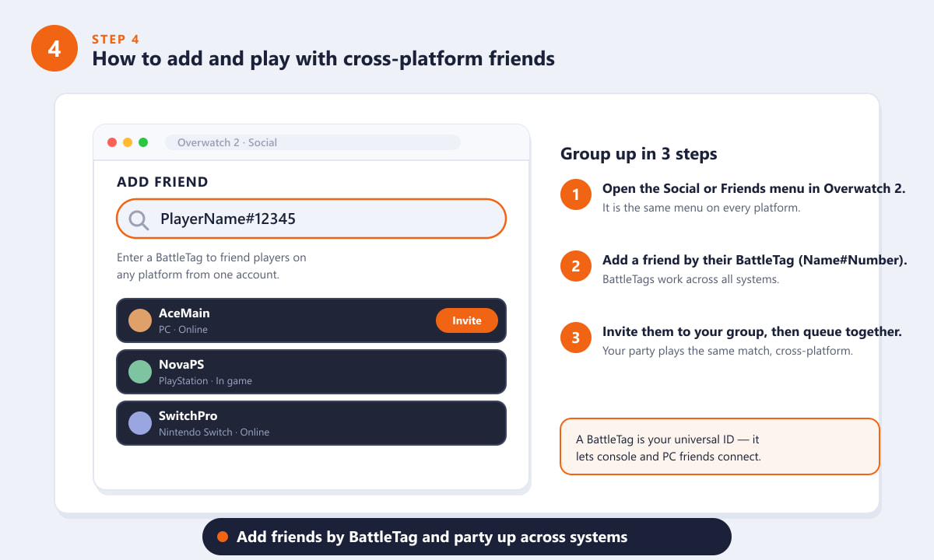
Task: Focus the PlayerName#12345 BattleTag field
Action: point(311,219)
